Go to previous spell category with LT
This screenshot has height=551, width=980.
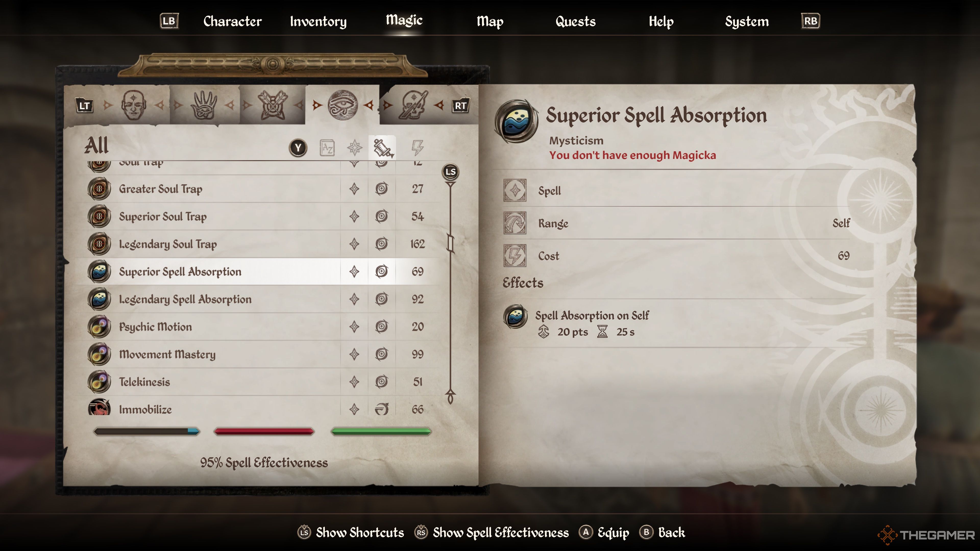(84, 106)
